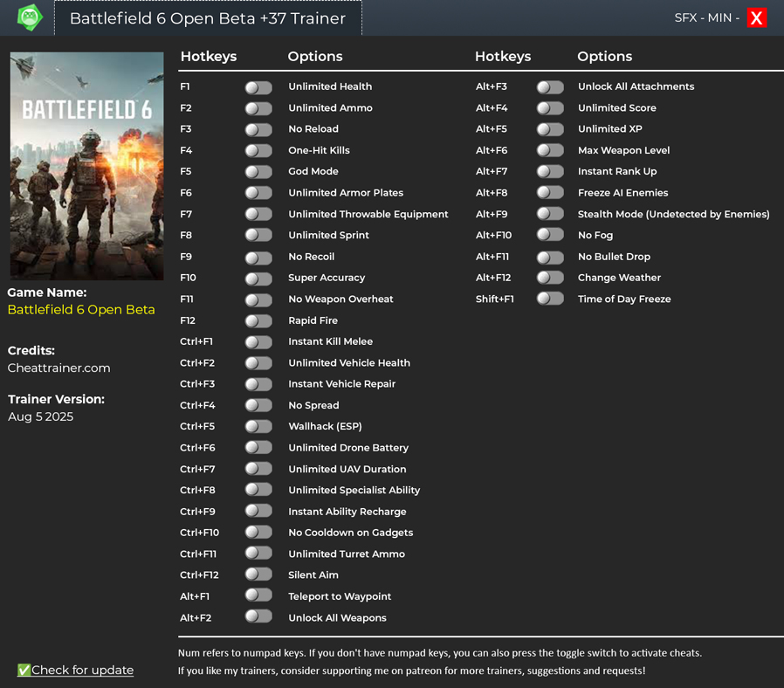Open the Check for update link
Image resolution: width=784 pixels, height=688 pixels.
coord(82,670)
